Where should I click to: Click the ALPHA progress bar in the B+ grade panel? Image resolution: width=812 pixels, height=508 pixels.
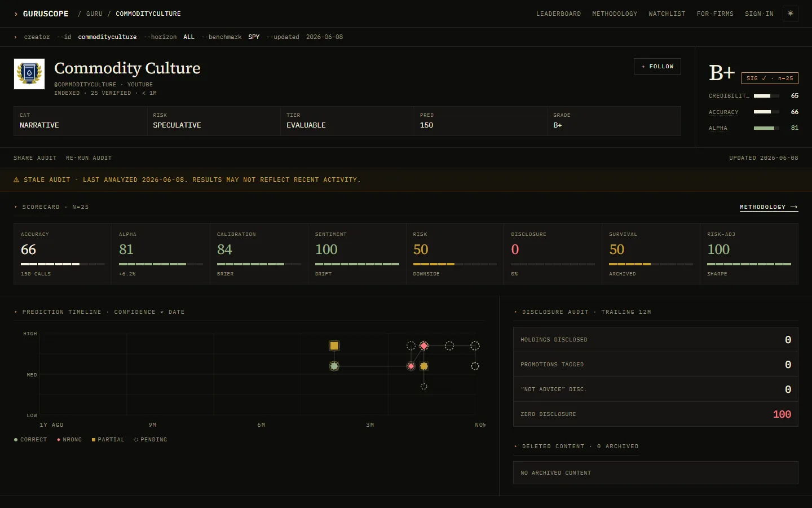click(766, 128)
